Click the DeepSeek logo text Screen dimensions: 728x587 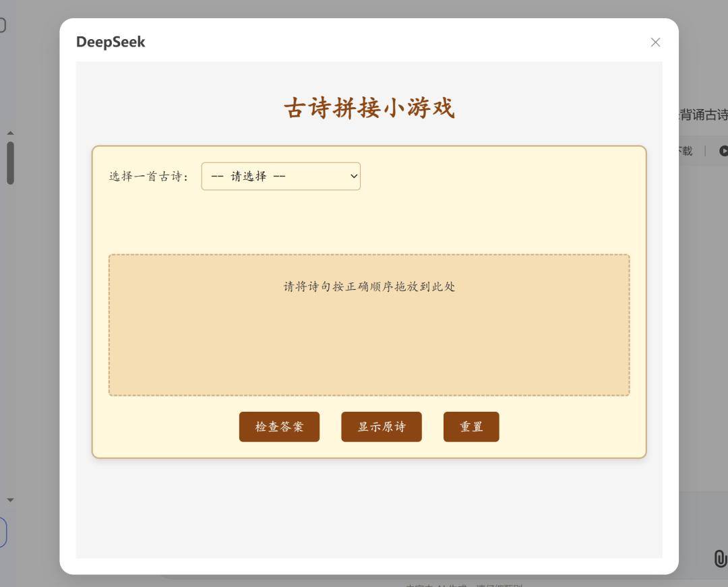(x=111, y=42)
